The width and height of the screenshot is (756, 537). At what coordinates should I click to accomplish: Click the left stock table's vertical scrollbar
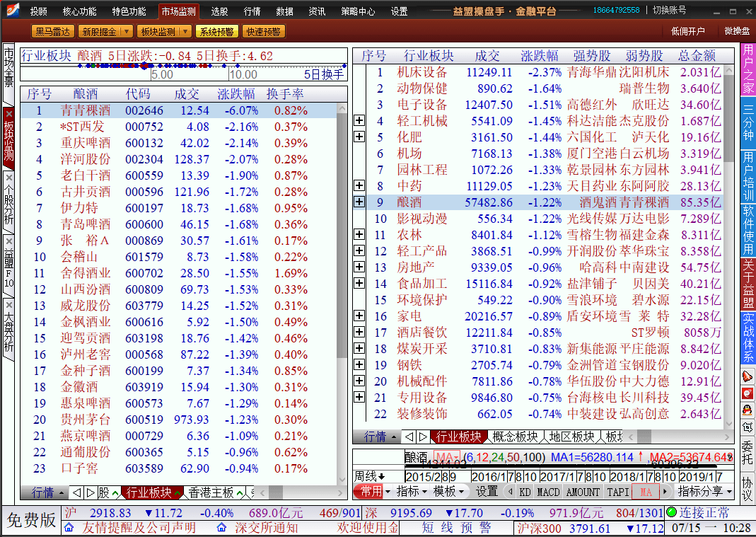[342, 294]
